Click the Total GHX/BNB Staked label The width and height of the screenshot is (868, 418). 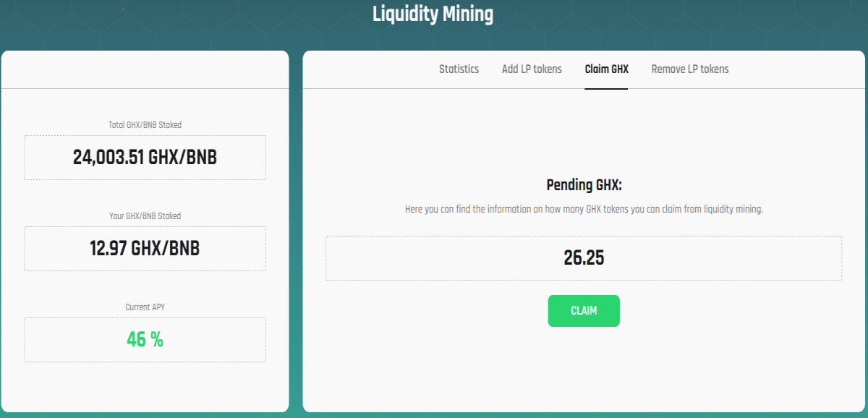click(x=145, y=125)
